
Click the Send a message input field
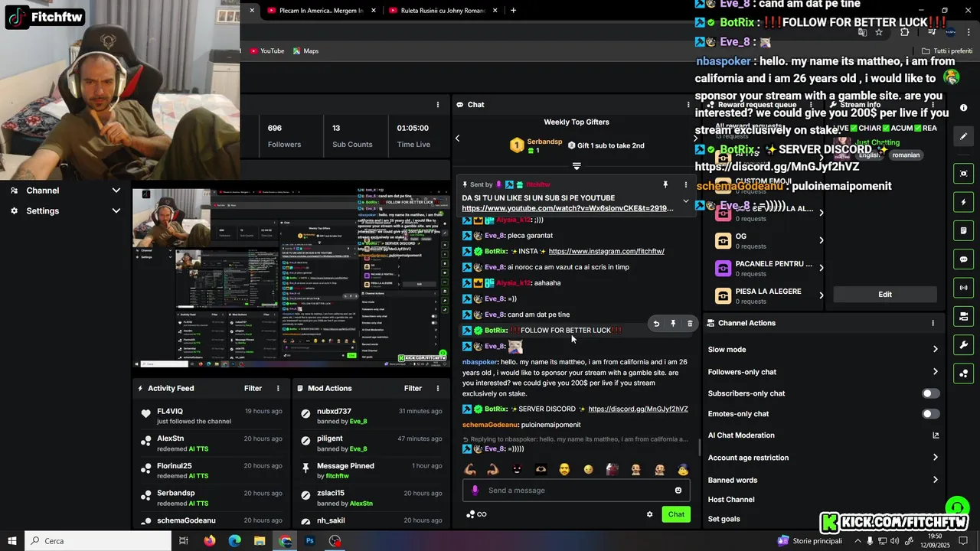[x=576, y=491]
